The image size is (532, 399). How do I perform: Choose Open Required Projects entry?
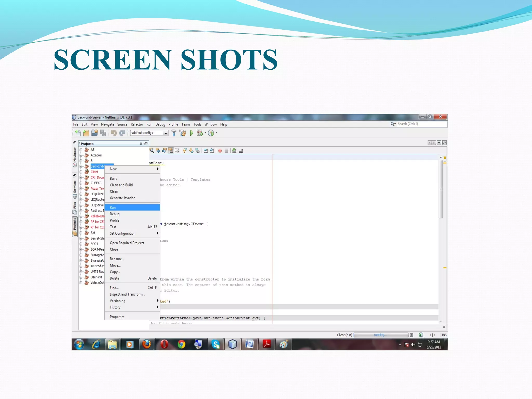pos(132,243)
